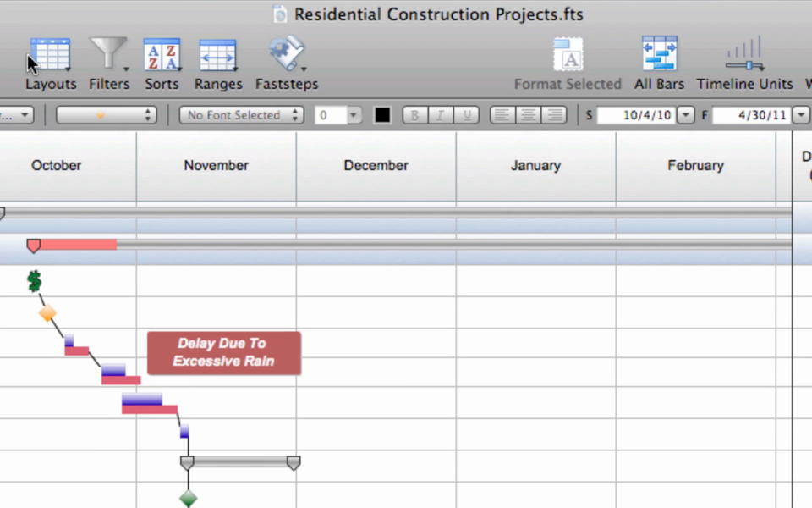This screenshot has height=508, width=812.
Task: Open the Sorts A-Z menu
Action: [162, 63]
